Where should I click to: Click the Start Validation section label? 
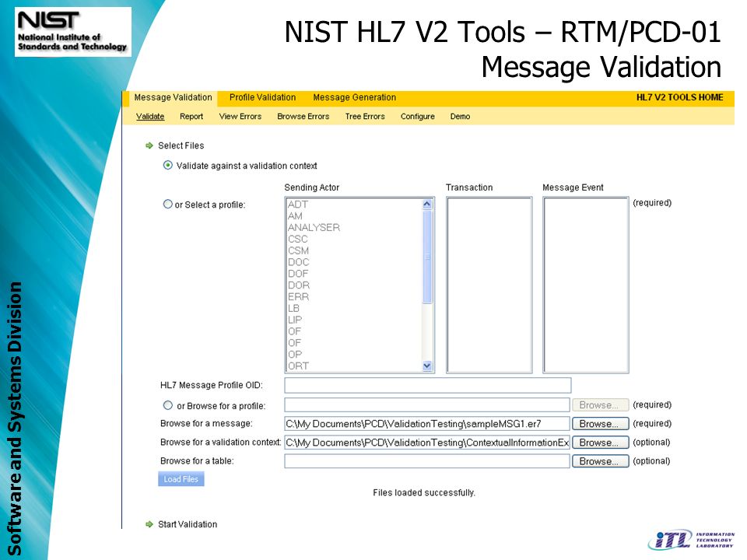[x=188, y=524]
